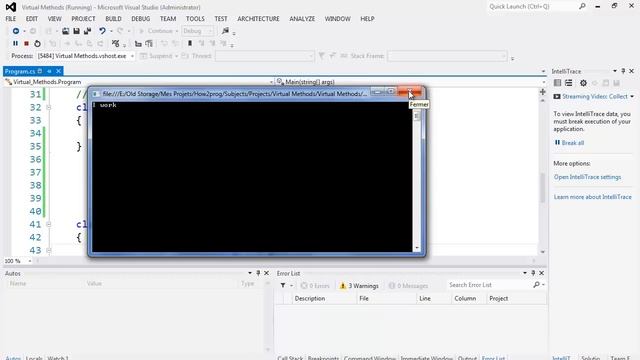Select the Program.cs editor tab
640x360 pixels.
[x=20, y=71]
